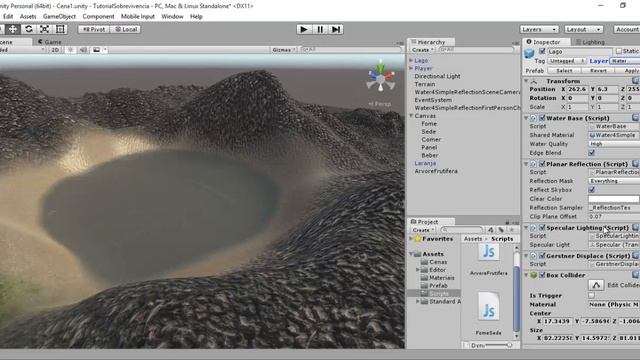The width and height of the screenshot is (640, 360).
Task: Click the Local toggle button
Action: (x=126, y=29)
